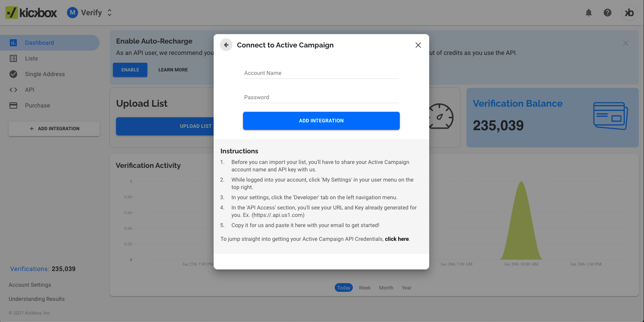The height and width of the screenshot is (322, 644).
Task: Open Purchase in the sidebar
Action: point(50,106)
